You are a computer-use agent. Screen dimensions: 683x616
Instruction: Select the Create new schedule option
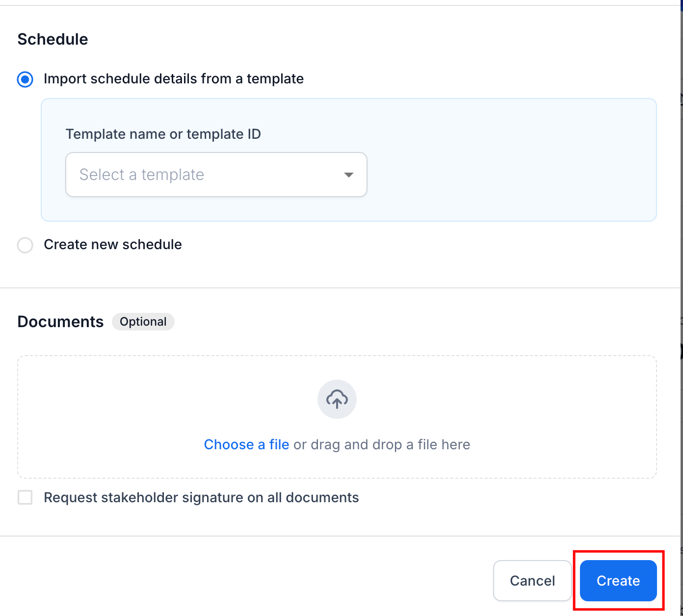click(x=25, y=245)
